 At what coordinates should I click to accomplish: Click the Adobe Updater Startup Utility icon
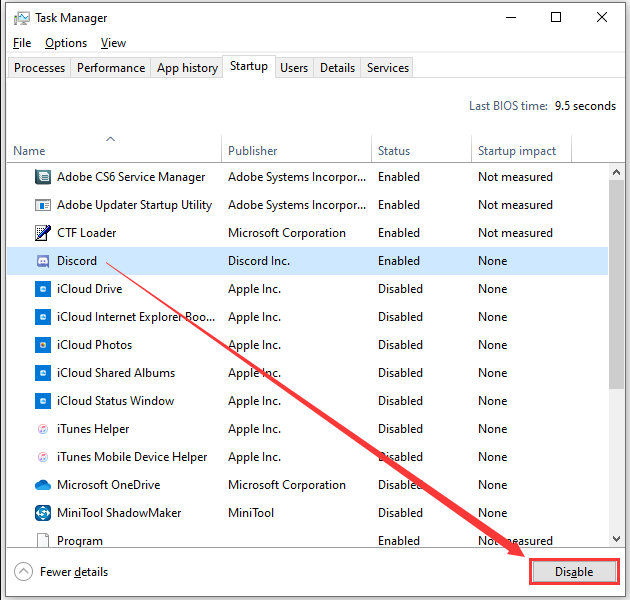pyautogui.click(x=43, y=205)
